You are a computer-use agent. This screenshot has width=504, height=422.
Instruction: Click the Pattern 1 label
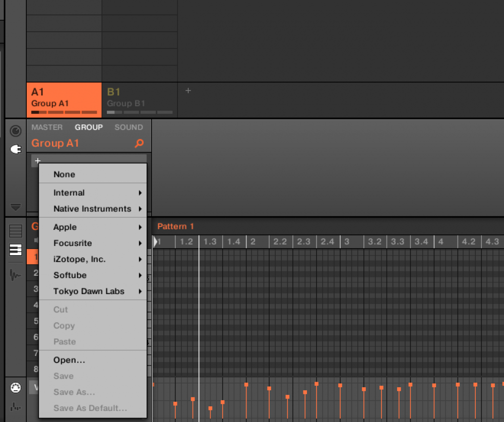click(x=175, y=226)
